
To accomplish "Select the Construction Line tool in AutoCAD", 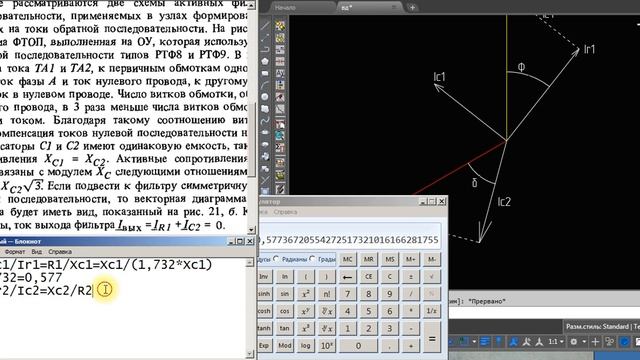I will coord(265,38).
